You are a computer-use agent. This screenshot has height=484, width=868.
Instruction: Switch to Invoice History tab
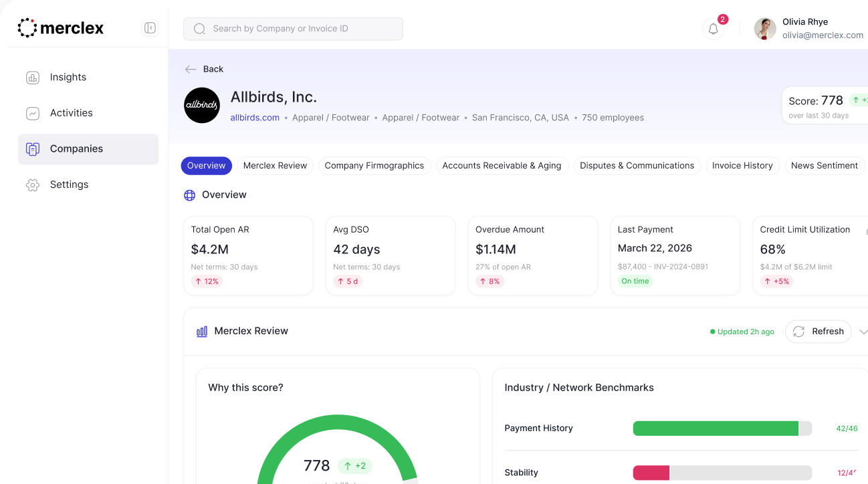742,166
